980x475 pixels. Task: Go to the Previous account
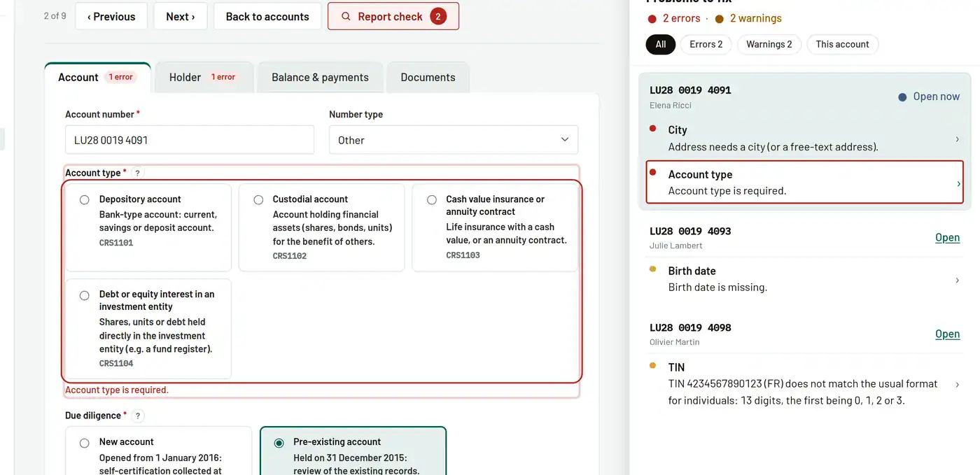[111, 16]
